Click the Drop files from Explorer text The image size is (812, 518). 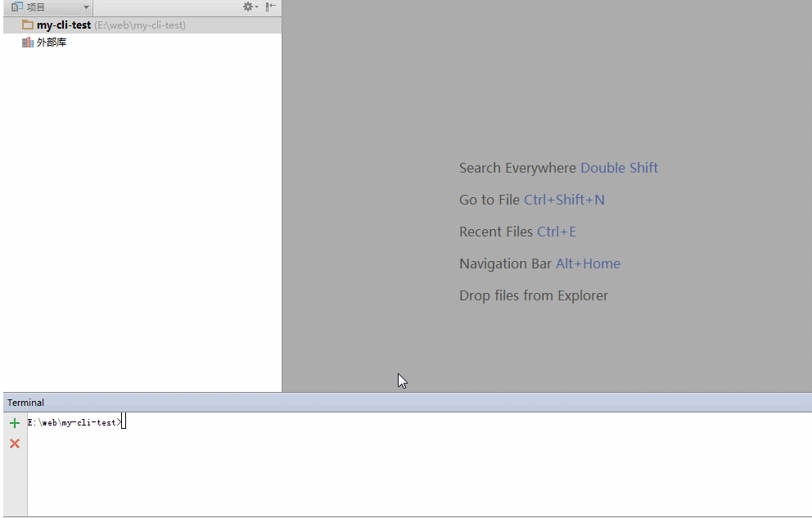click(534, 295)
